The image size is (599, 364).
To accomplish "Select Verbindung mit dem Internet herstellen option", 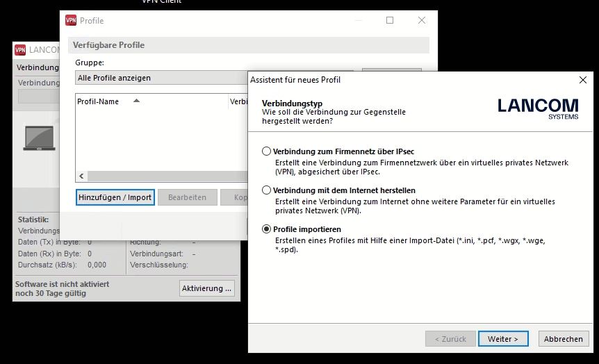I will coord(266,190).
